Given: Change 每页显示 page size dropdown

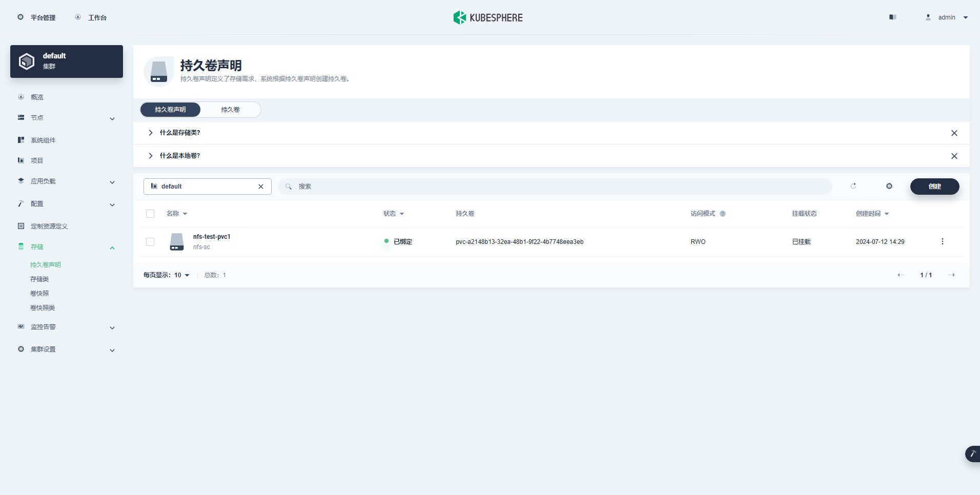Looking at the screenshot, I should tap(167, 275).
